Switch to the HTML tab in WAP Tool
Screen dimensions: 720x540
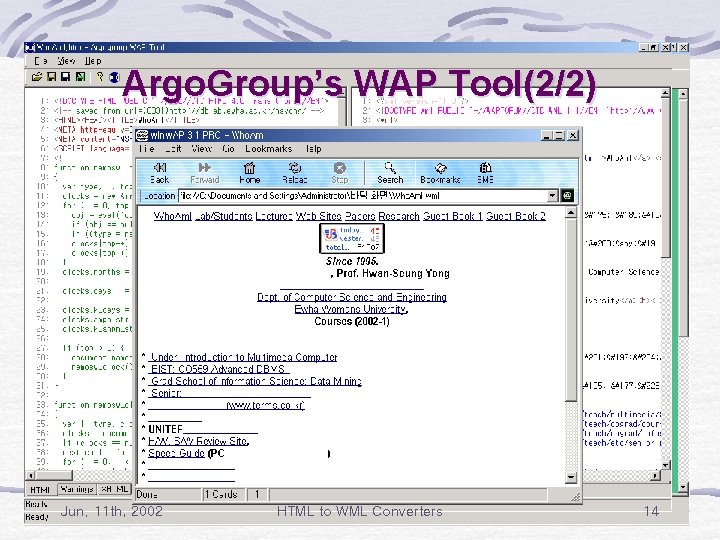[x=40, y=490]
